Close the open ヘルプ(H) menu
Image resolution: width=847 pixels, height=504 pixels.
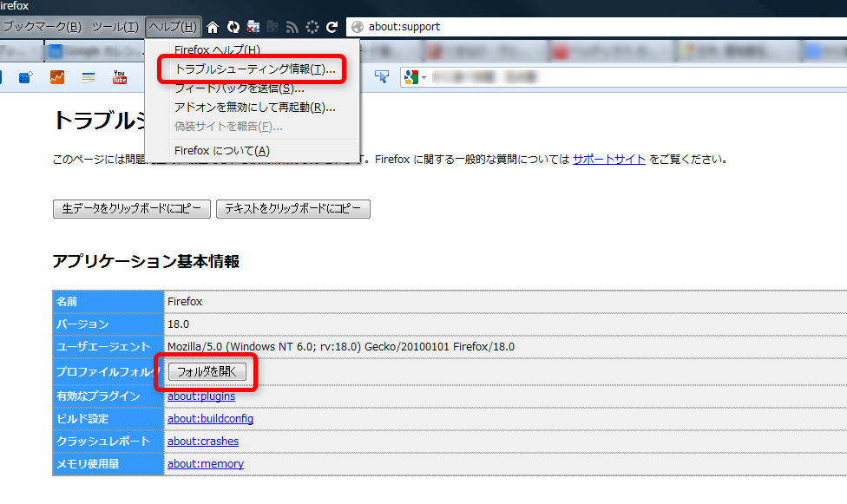[173, 27]
